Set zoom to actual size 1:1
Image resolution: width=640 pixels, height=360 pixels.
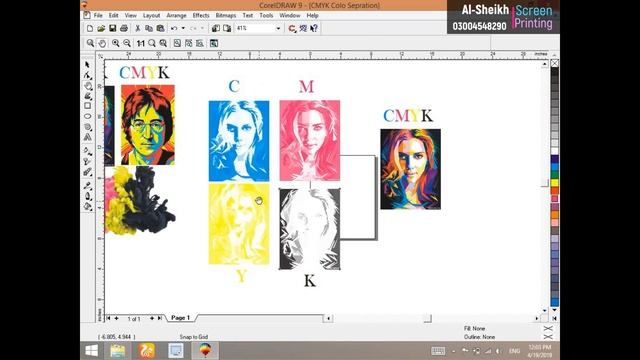click(x=140, y=43)
